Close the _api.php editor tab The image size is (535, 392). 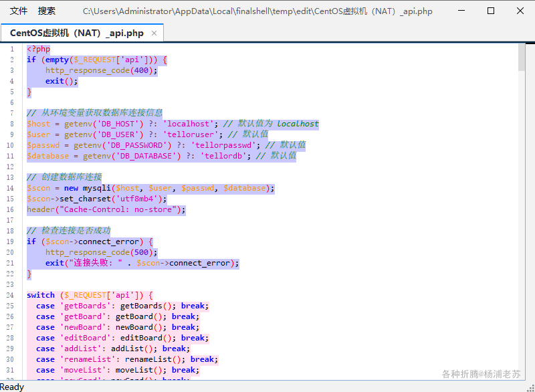(x=154, y=33)
